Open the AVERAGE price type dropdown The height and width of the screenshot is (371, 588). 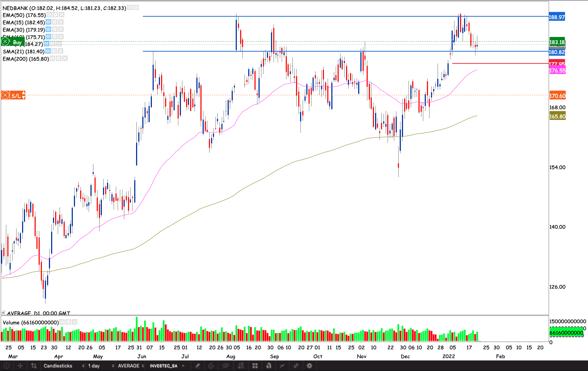tap(131, 366)
